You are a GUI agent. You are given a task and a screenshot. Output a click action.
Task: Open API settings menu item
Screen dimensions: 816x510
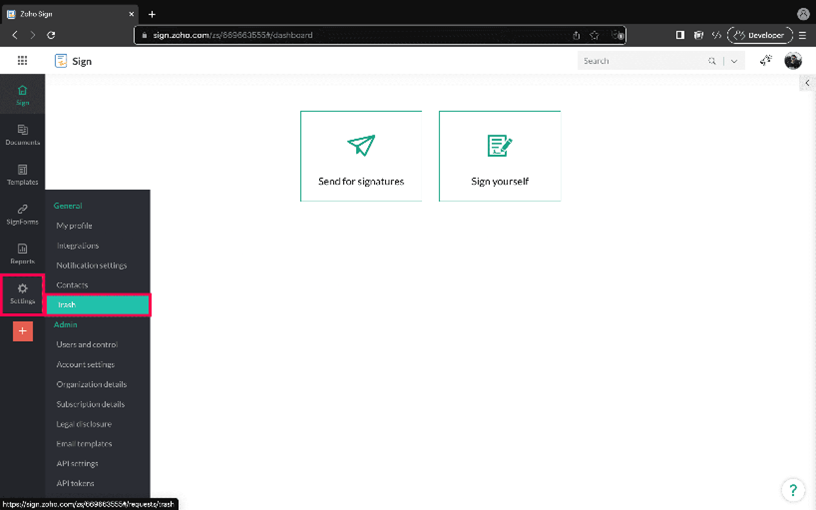coord(77,464)
